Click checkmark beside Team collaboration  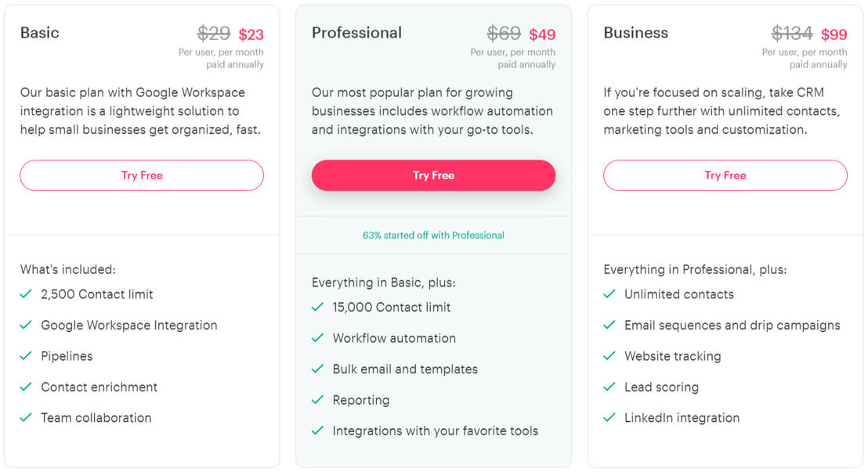point(26,418)
